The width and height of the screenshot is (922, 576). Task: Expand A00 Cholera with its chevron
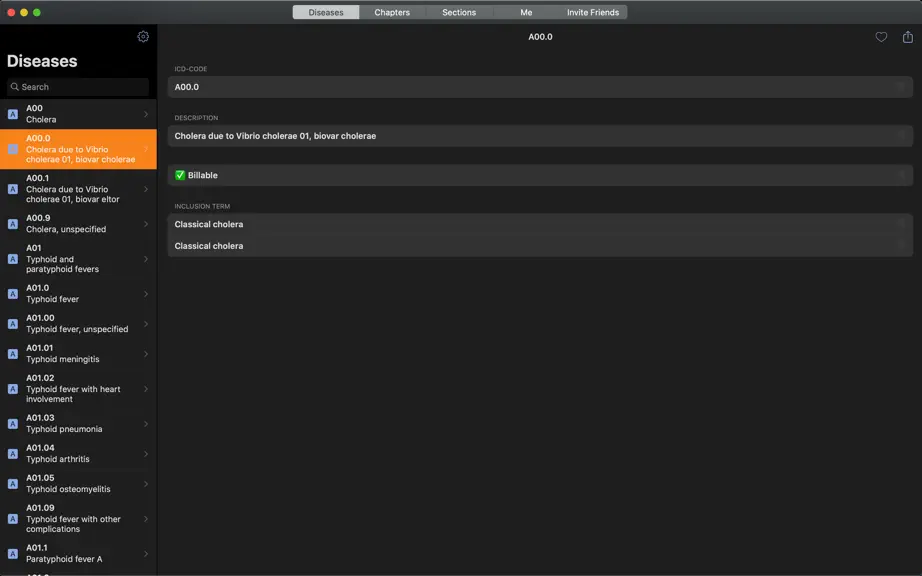point(146,114)
